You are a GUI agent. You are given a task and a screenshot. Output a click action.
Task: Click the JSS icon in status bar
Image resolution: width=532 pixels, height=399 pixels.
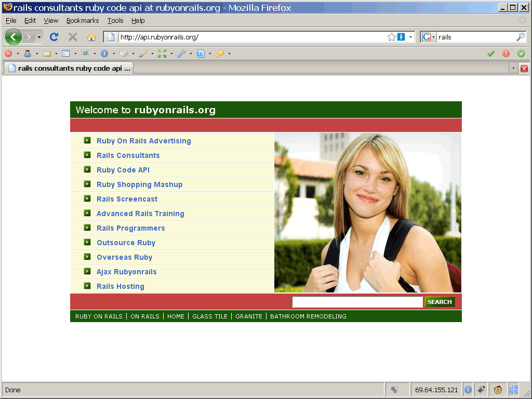point(514,390)
